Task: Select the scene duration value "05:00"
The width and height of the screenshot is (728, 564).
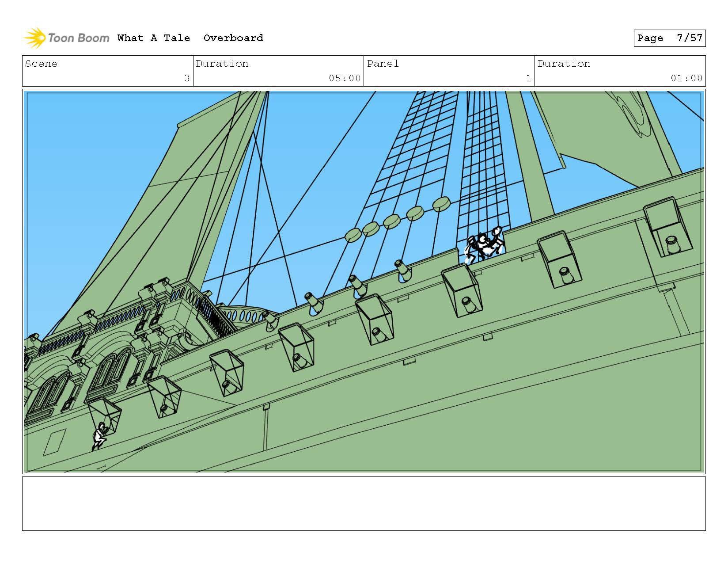Action: pos(345,78)
